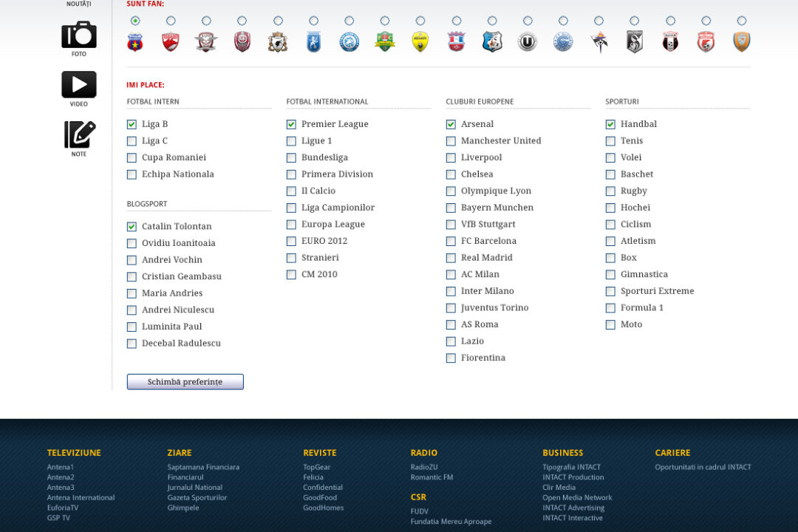The width and height of the screenshot is (798, 532).
Task: Click the yellow Brasov team crest
Action: (420, 42)
